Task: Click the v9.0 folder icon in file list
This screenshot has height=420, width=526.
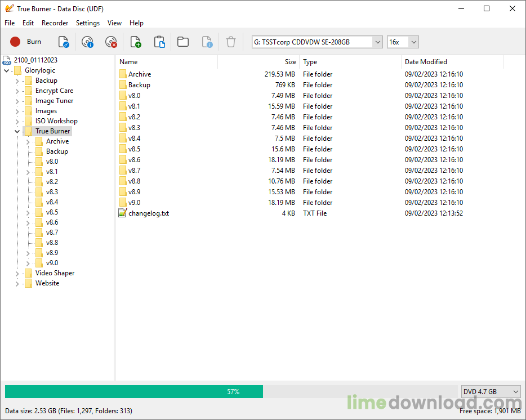Action: [123, 203]
